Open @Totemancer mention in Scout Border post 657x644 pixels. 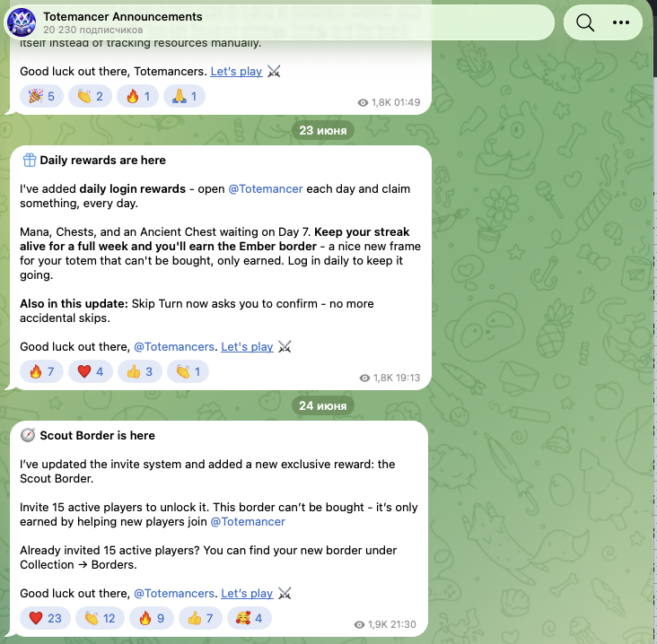pos(248,522)
